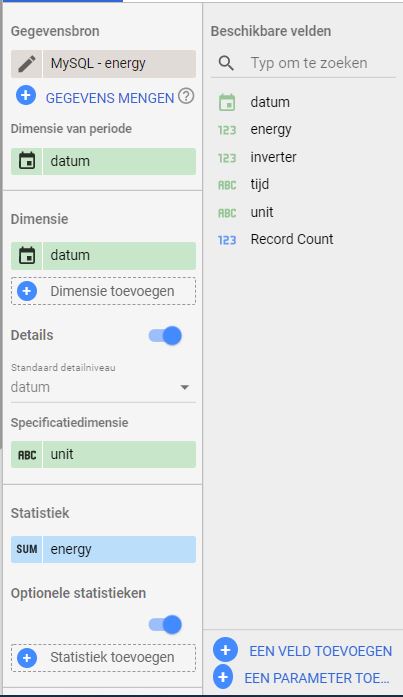Toggle the Details switch off

pyautogui.click(x=165, y=336)
